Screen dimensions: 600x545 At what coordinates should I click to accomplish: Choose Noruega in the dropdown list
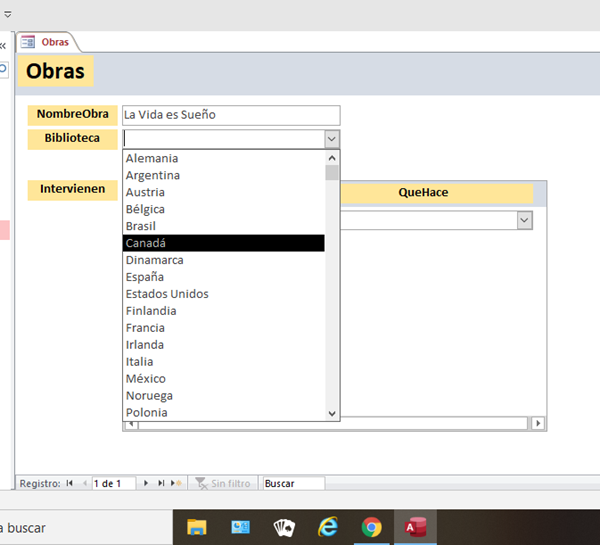223,395
